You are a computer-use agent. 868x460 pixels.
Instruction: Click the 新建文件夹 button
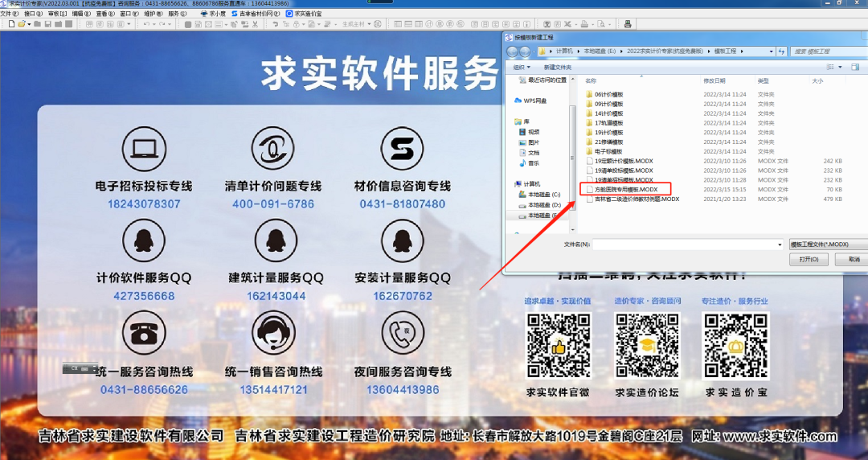558,67
